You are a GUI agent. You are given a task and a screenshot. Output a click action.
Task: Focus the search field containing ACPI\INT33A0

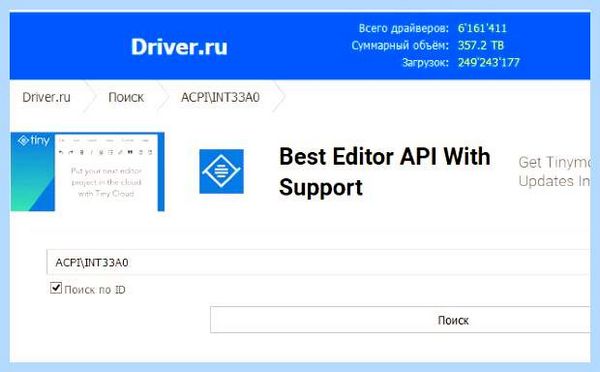click(318, 262)
